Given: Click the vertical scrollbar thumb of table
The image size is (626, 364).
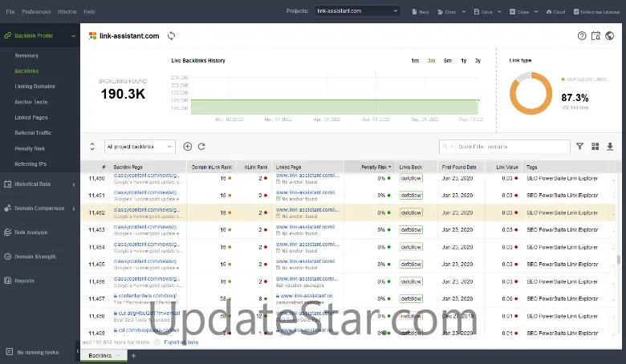Looking at the screenshot, I should tap(619, 260).
